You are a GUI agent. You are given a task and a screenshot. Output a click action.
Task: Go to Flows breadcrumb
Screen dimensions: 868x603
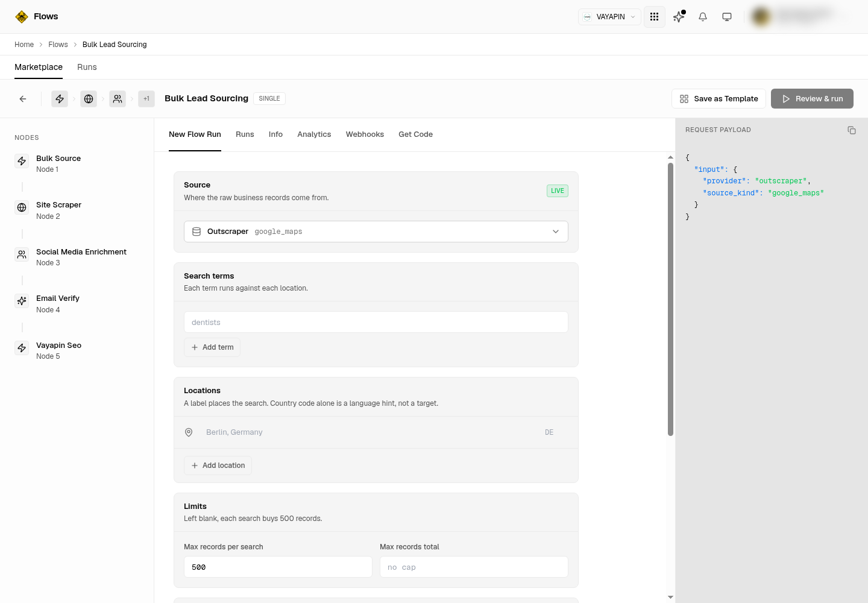pos(58,45)
